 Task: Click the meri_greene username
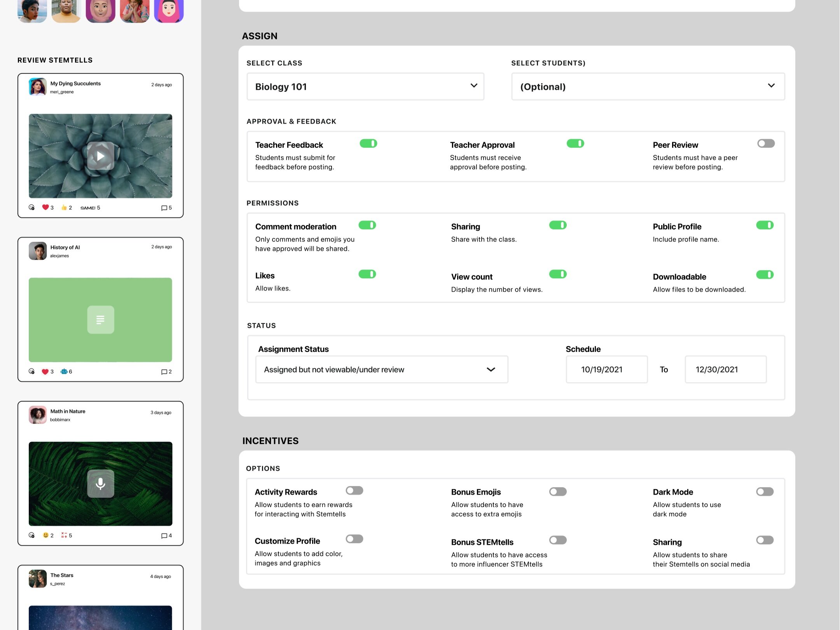tap(62, 92)
